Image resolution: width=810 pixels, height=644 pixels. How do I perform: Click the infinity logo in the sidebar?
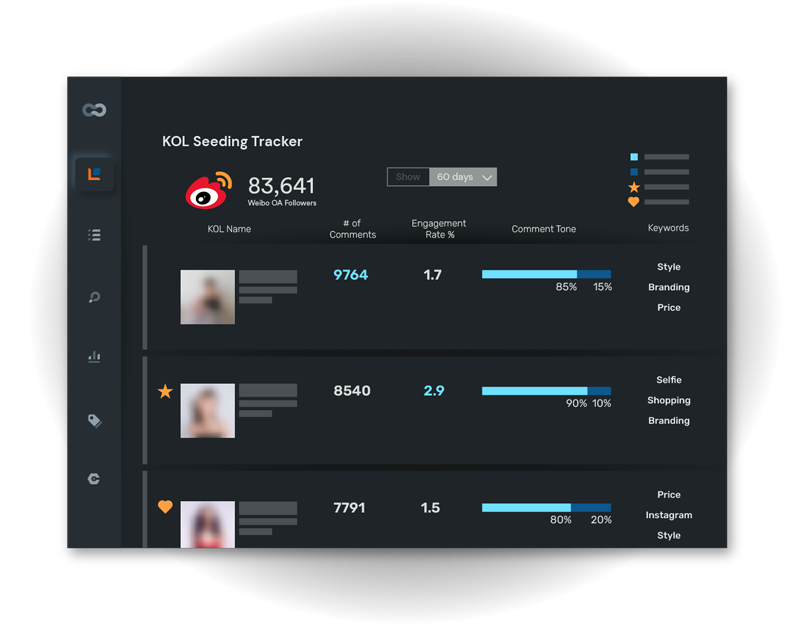[x=94, y=110]
